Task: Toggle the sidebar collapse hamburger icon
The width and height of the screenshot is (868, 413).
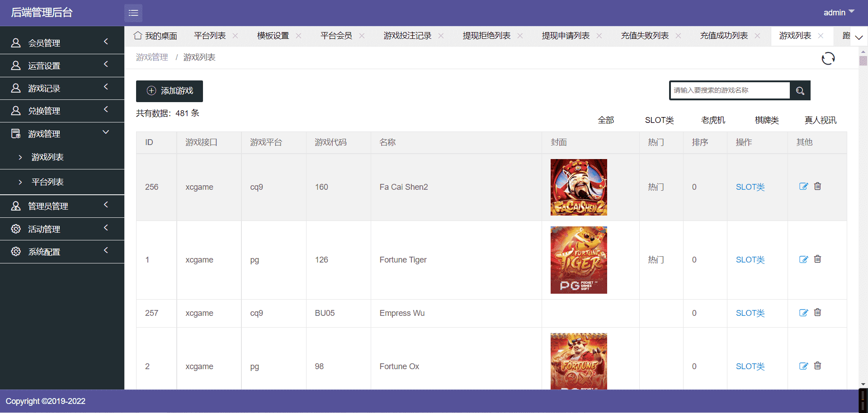Action: click(133, 13)
